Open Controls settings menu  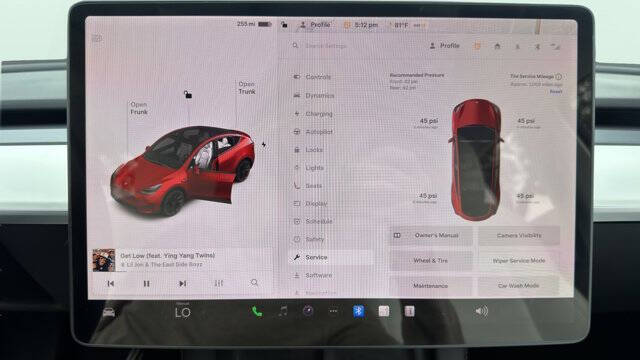312,77
